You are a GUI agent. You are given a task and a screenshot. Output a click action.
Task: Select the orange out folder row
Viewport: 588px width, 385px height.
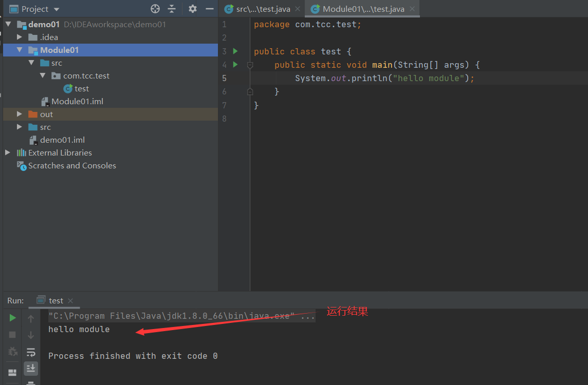[x=110, y=114]
